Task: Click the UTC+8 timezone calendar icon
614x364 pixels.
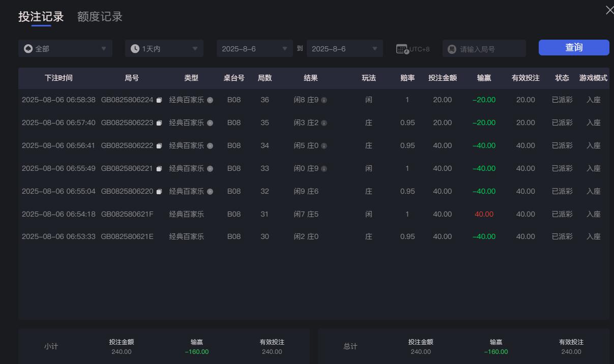Action: pos(402,48)
